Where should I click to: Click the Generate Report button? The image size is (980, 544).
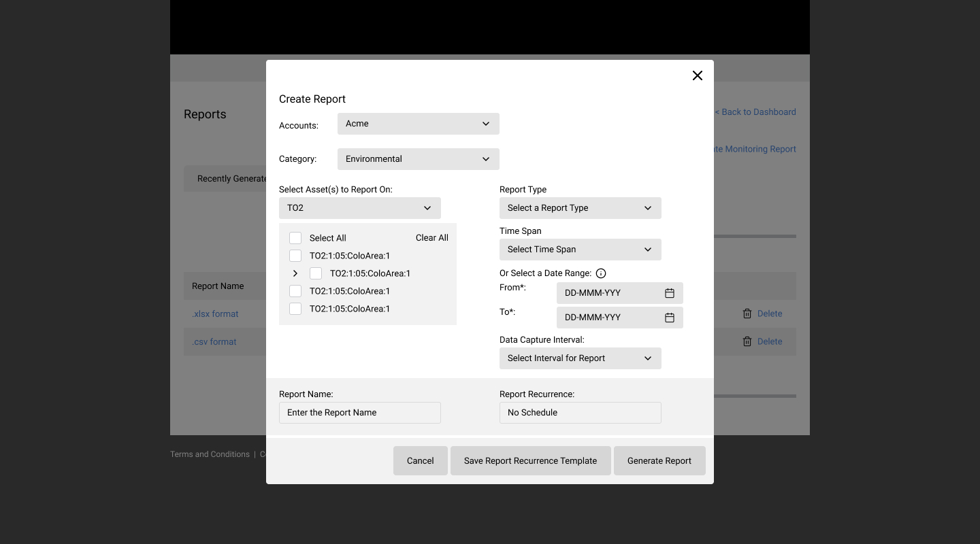tap(659, 461)
